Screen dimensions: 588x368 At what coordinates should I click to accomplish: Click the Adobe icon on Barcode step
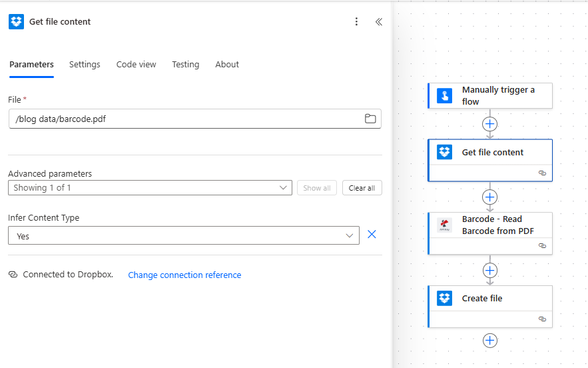click(444, 225)
